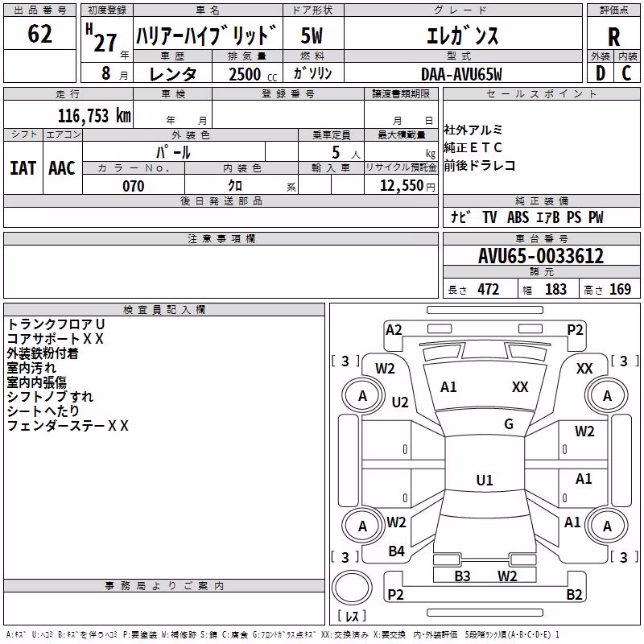Select equipment item PW
The height and width of the screenshot is (644, 644).
(596, 217)
